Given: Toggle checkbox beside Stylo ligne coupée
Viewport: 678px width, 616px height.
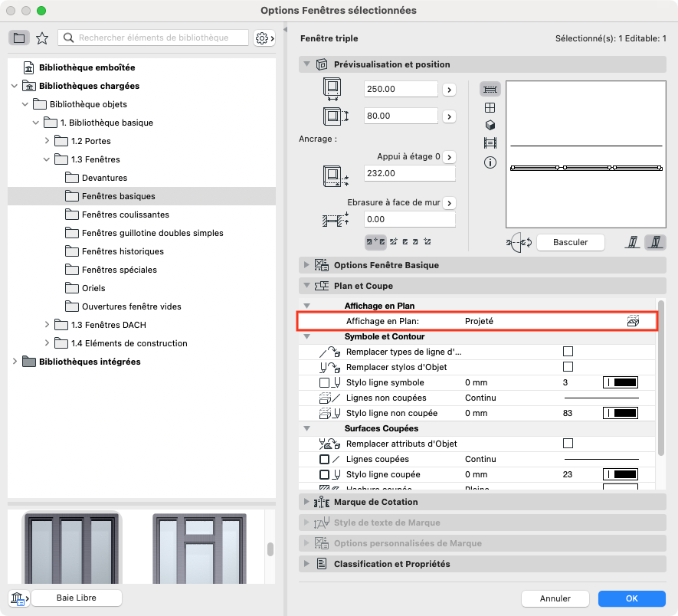Looking at the screenshot, I should pyautogui.click(x=324, y=474).
